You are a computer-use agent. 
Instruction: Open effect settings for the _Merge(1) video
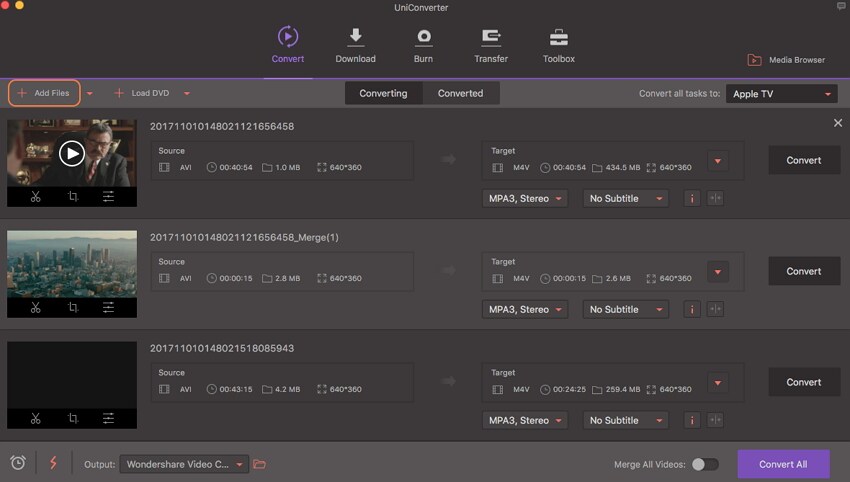point(108,307)
